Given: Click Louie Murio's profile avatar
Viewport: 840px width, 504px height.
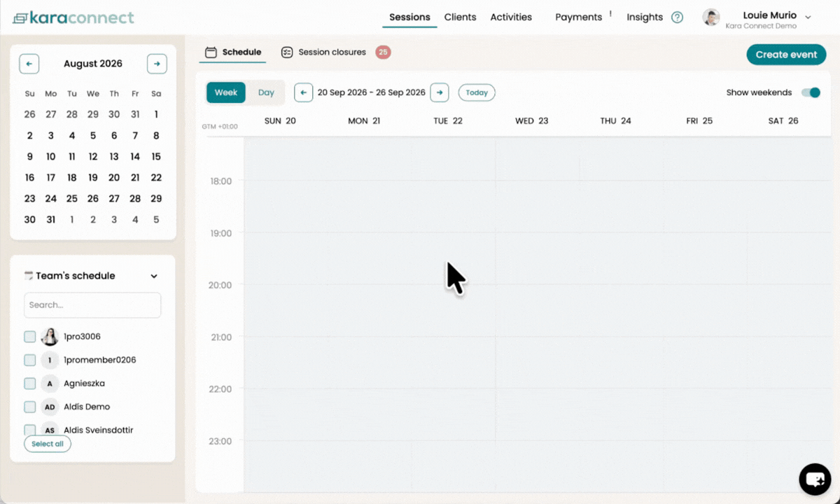Looking at the screenshot, I should 711,17.
